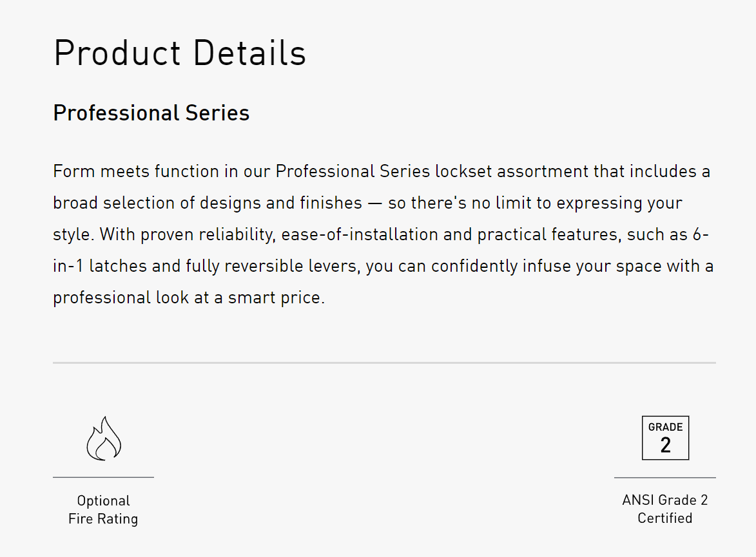Select the Professional Series subheading
Screen dimensions: 756x557
pyautogui.click(x=151, y=113)
